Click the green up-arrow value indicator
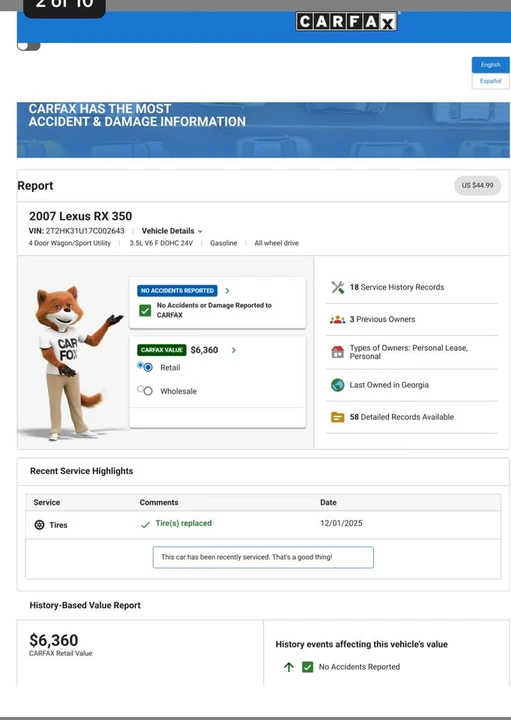511x720 pixels. click(x=288, y=667)
